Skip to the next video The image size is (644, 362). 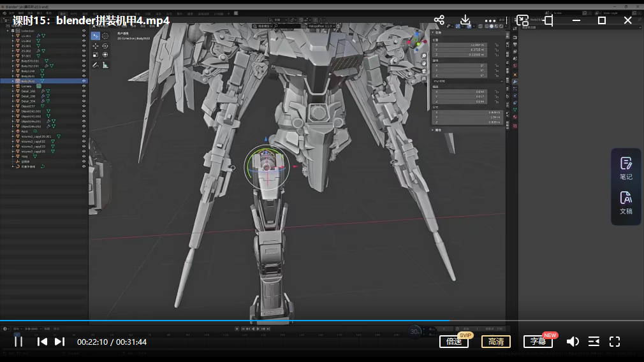point(59,342)
